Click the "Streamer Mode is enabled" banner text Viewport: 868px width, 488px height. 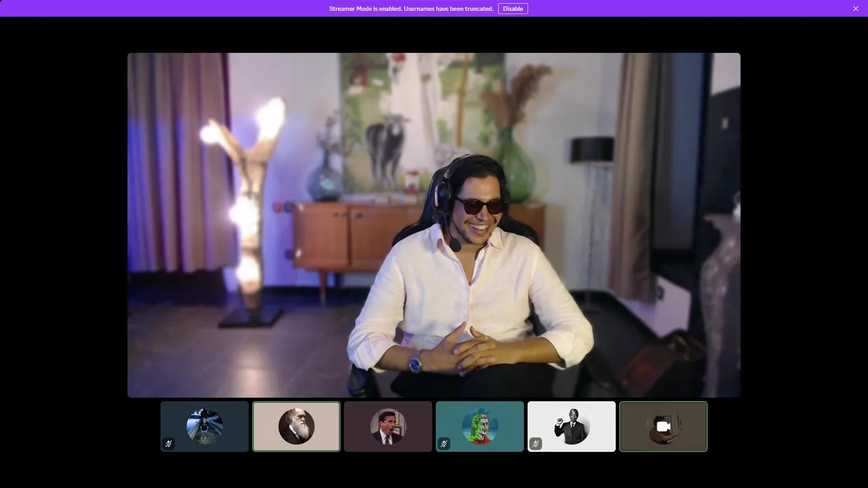pos(411,9)
